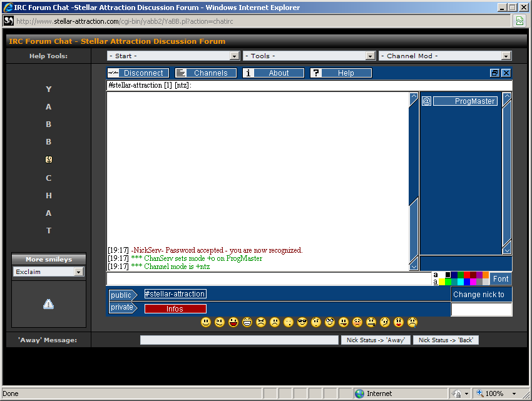
Task: Insert the exclamation warning triangle smiley
Action: pyautogui.click(x=49, y=304)
